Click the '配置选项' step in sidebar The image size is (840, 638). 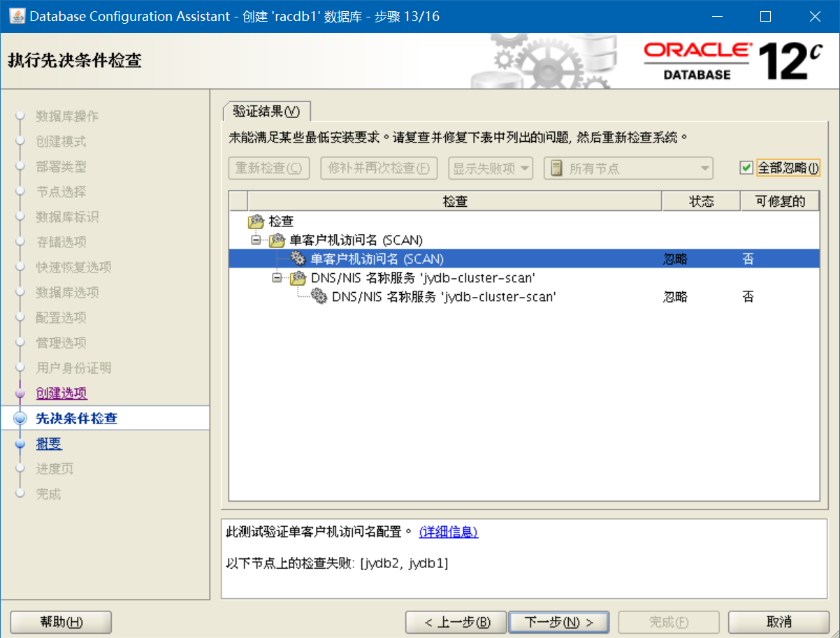point(61,318)
